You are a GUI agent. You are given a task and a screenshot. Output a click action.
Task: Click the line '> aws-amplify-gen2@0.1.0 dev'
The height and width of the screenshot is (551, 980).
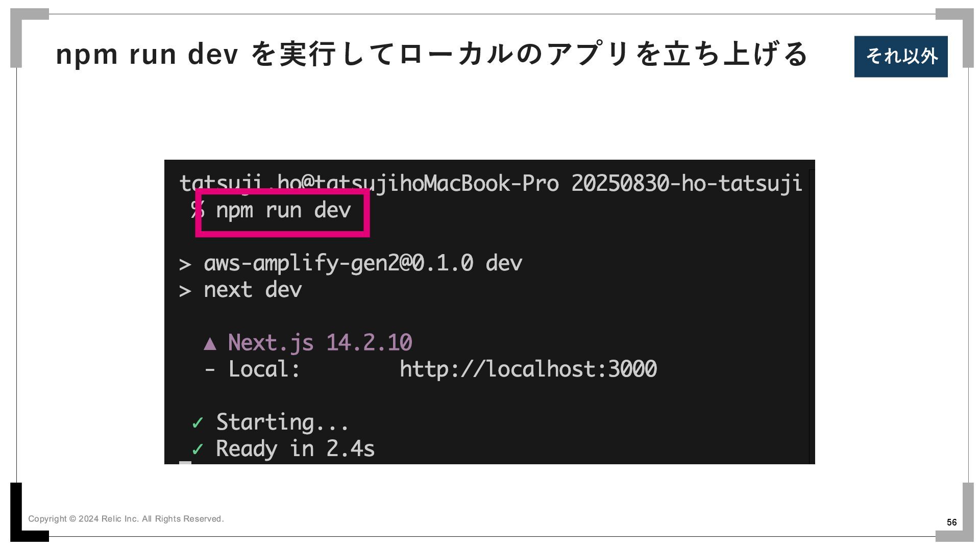(x=351, y=263)
